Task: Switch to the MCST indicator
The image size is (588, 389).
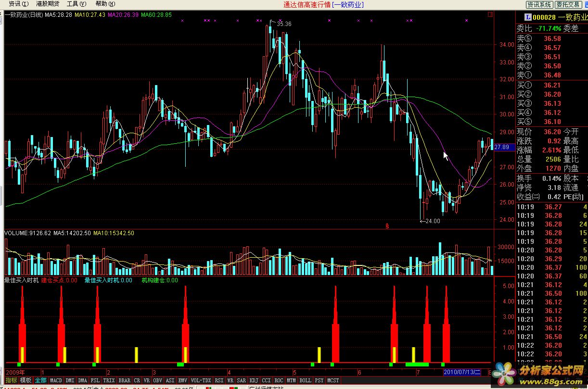Action: (333, 380)
